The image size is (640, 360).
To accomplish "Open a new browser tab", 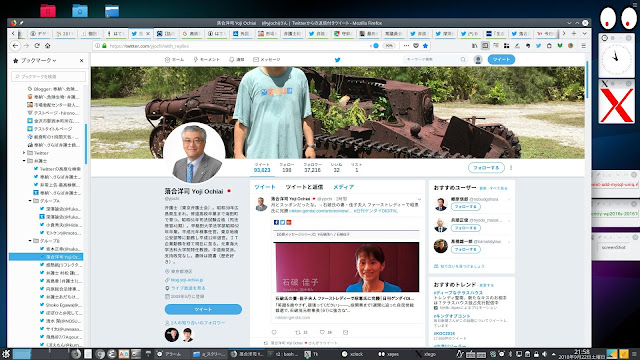I will 574,33.
